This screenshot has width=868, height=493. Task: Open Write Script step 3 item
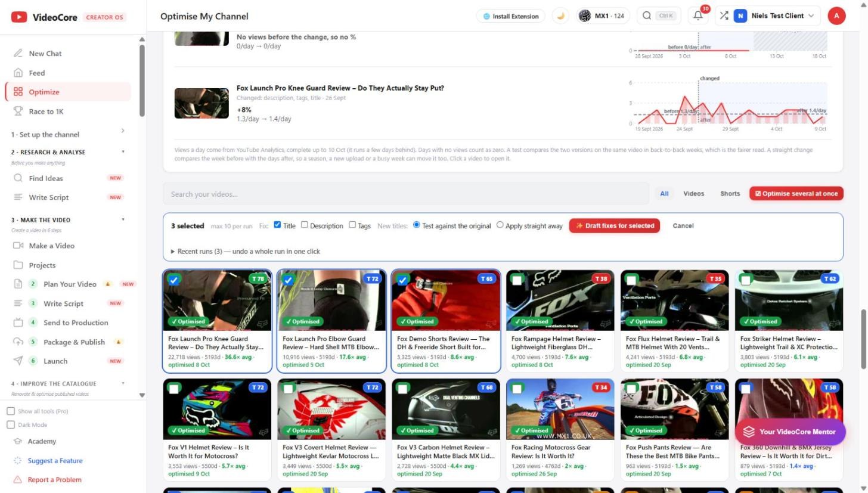(68, 303)
